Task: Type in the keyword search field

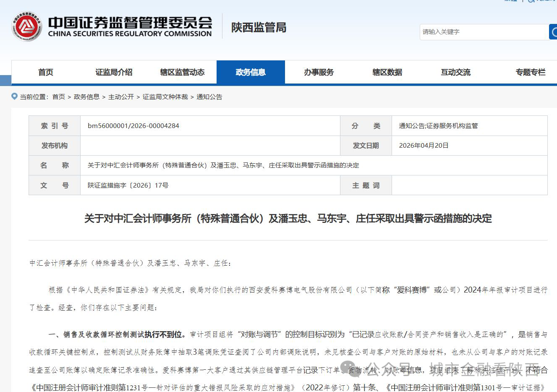Action: pos(483,32)
